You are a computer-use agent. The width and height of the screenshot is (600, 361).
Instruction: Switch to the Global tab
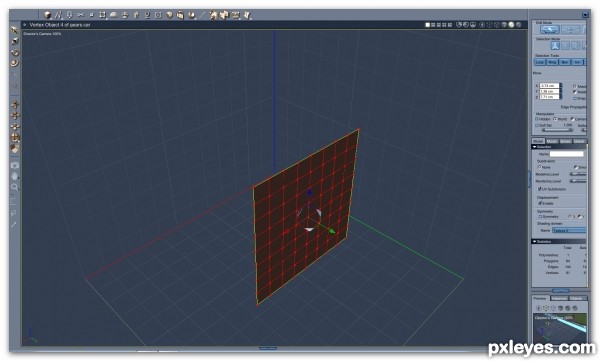579,141
